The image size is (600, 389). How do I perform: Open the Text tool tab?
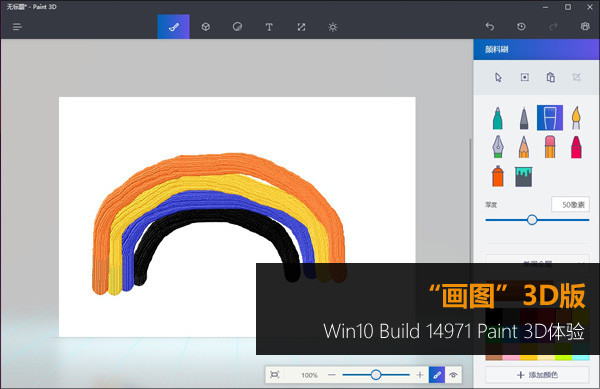pyautogui.click(x=269, y=27)
